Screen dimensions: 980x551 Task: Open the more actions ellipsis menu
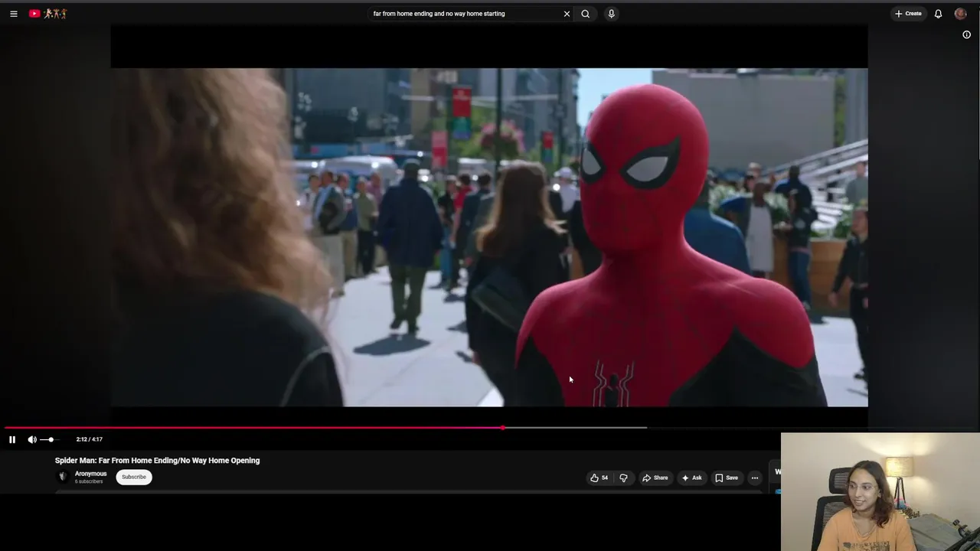click(754, 478)
